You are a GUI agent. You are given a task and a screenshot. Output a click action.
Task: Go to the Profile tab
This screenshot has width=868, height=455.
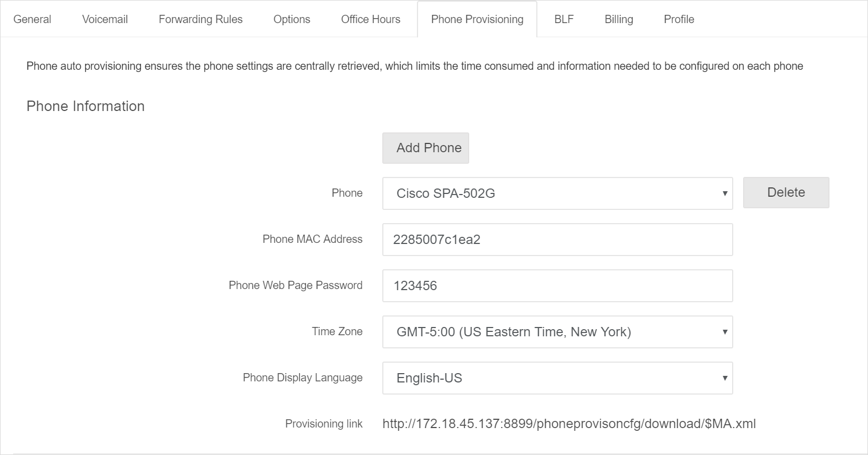679,19
